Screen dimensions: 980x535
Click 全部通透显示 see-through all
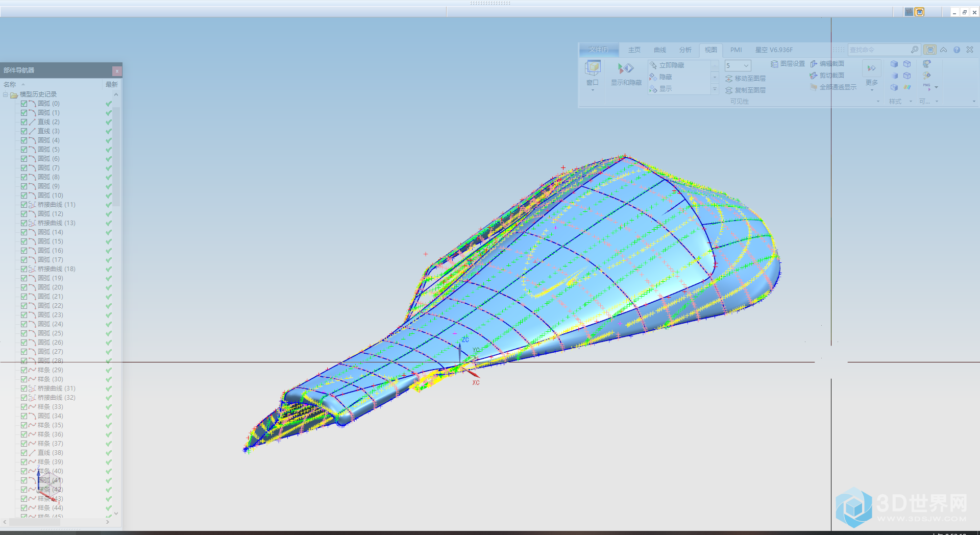pyautogui.click(x=833, y=87)
